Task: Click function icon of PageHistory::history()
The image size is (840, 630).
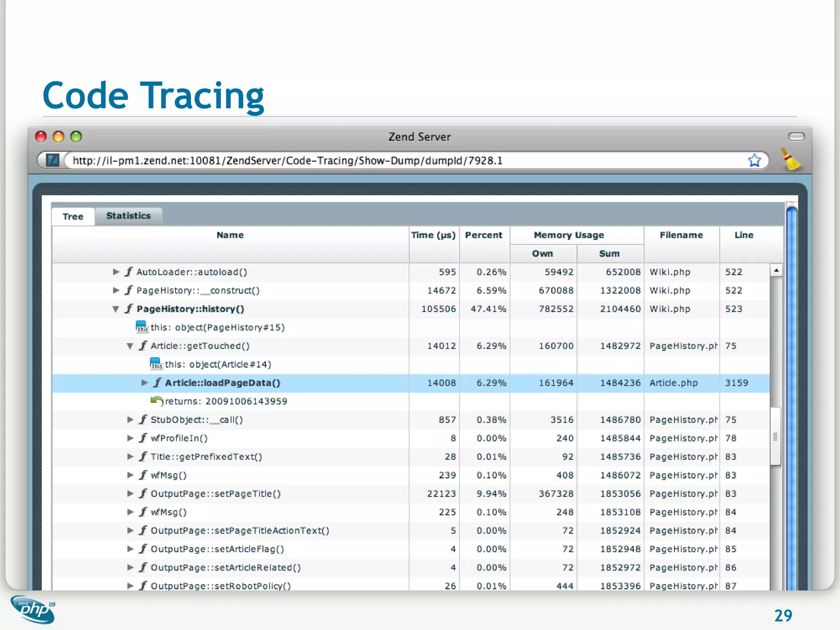Action: [128, 308]
